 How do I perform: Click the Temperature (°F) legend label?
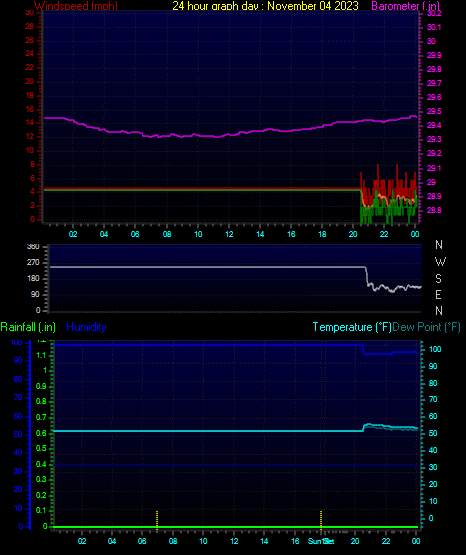pyautogui.click(x=352, y=327)
